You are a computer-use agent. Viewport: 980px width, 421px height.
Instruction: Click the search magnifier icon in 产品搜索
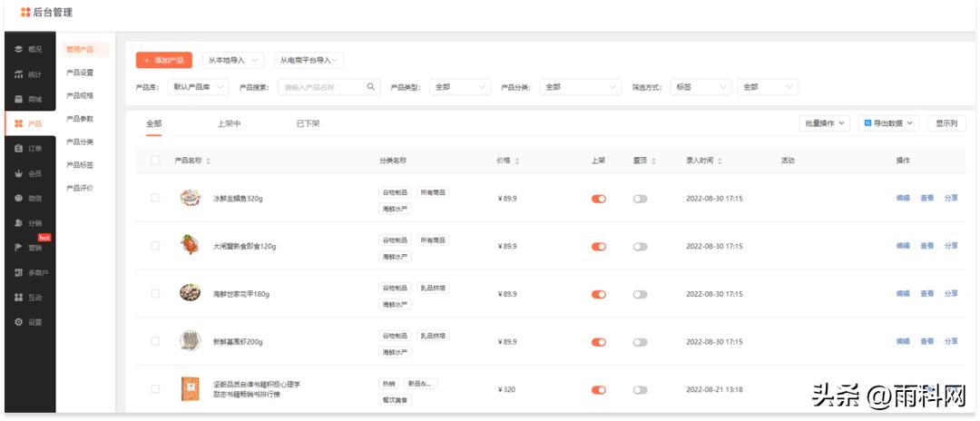tap(370, 87)
